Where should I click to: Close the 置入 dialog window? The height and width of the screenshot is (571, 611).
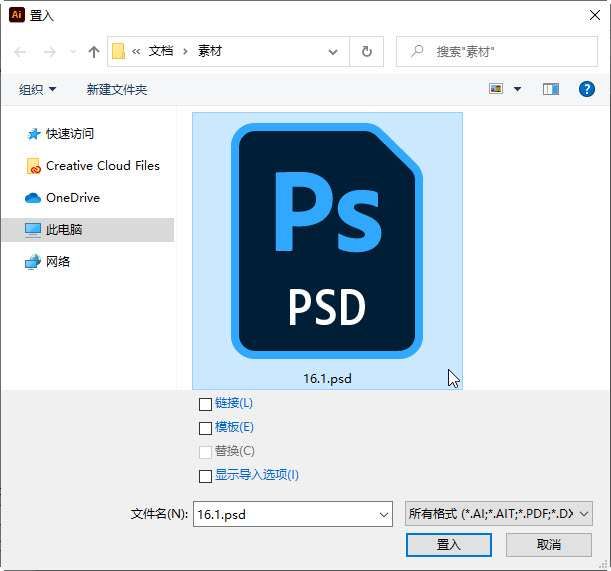pyautogui.click(x=595, y=16)
